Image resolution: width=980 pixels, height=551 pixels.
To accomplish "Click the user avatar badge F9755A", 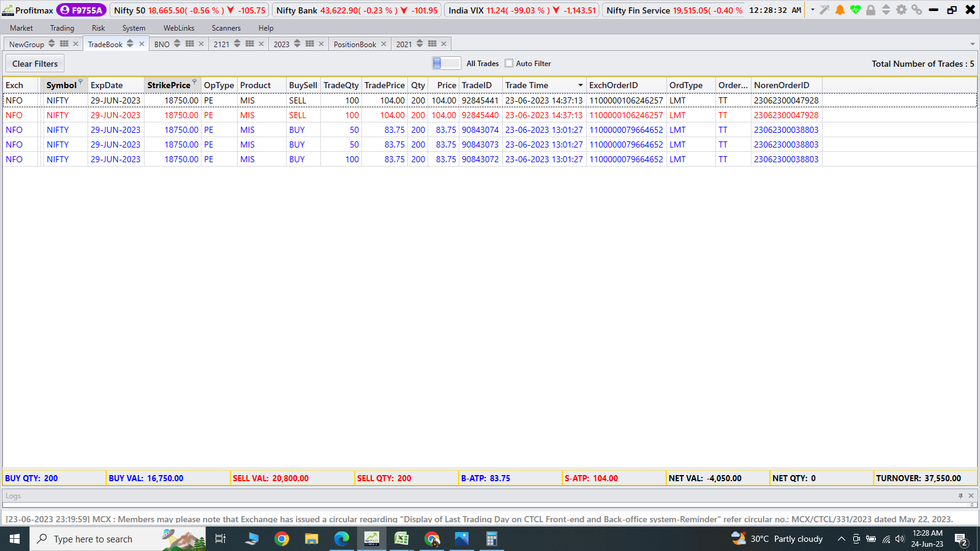I will click(81, 10).
